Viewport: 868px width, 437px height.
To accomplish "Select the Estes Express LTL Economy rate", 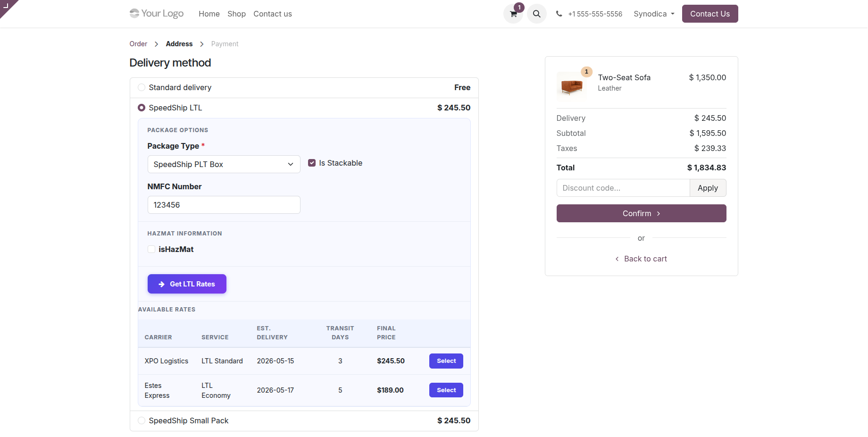I will click(x=446, y=390).
